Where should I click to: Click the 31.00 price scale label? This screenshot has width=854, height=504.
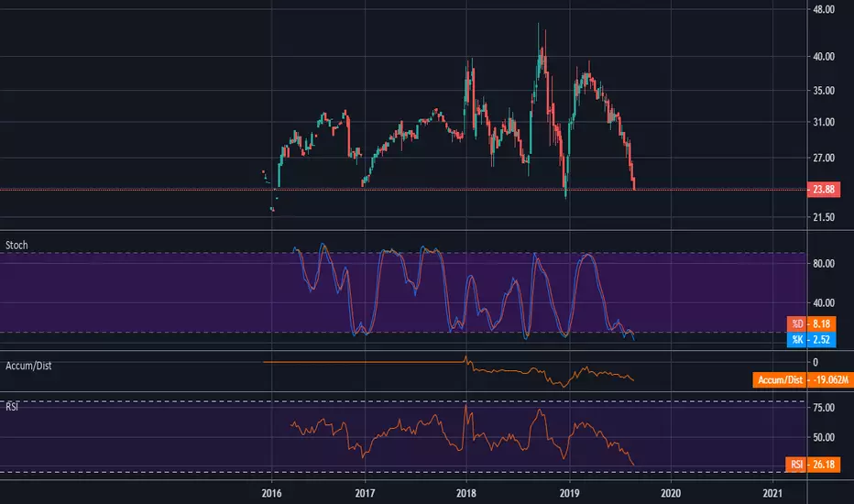[x=824, y=122]
